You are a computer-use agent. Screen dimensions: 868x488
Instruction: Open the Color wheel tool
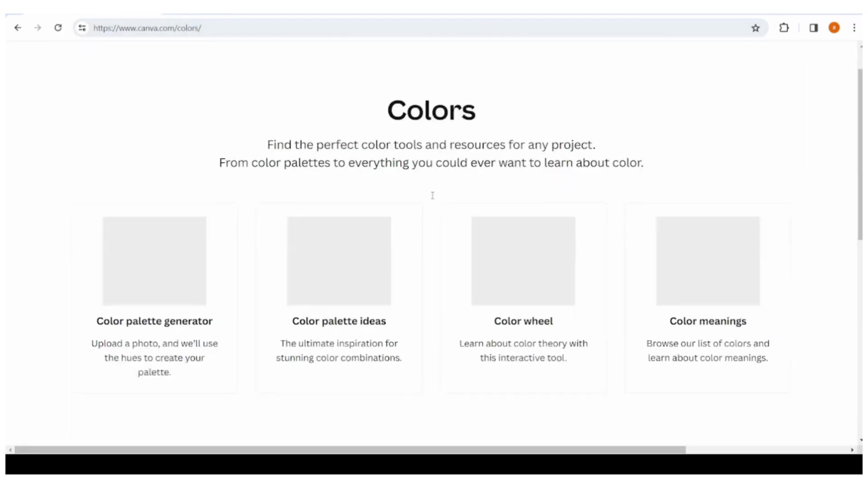point(523,321)
